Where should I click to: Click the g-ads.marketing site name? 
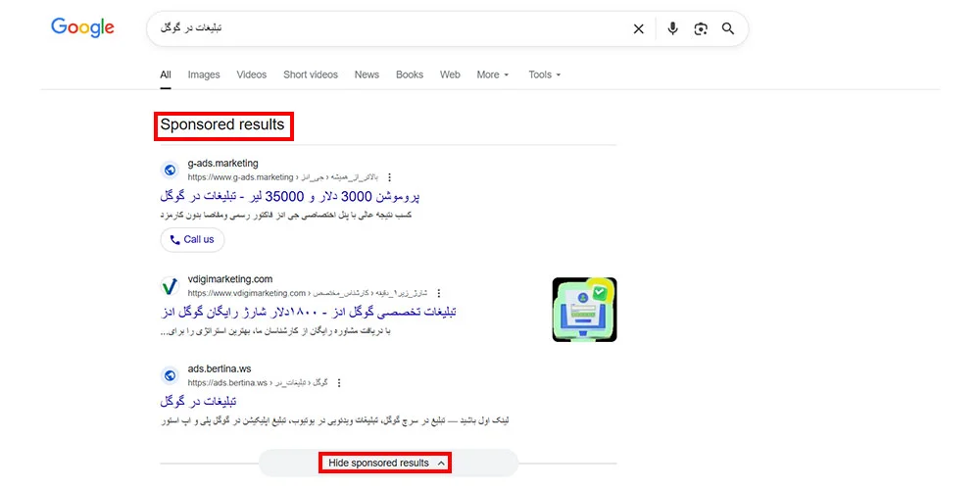(223, 164)
